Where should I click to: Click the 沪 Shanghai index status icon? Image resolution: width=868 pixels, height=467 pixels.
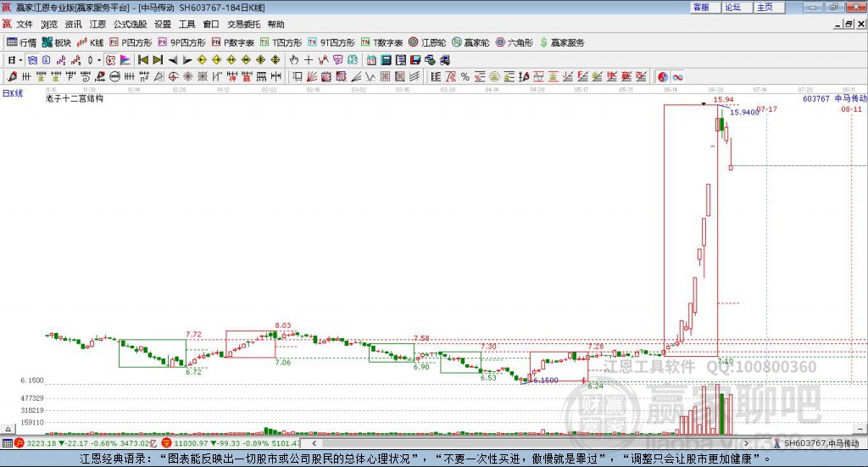click(19, 443)
